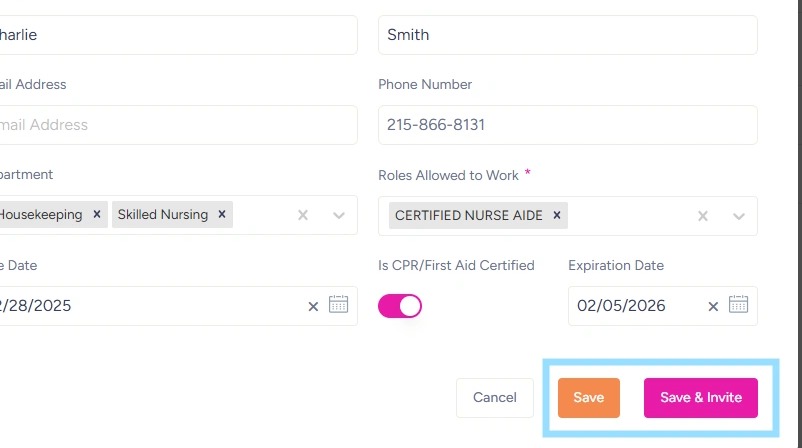This screenshot has width=802, height=448.
Task: Clear the 2/28/2025 date value
Action: (313, 306)
